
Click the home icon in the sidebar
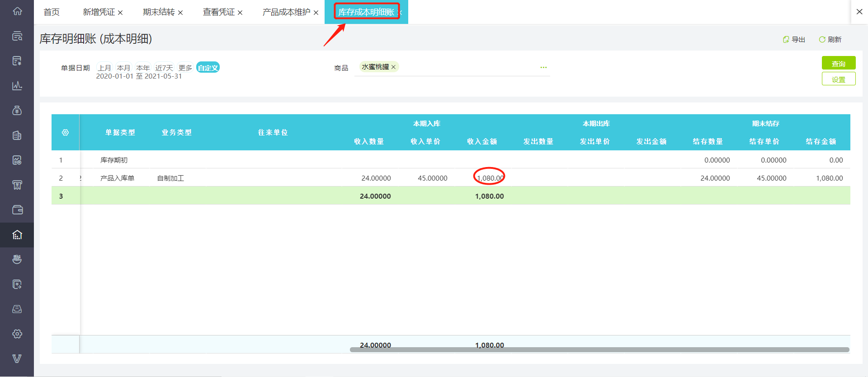[x=17, y=11]
